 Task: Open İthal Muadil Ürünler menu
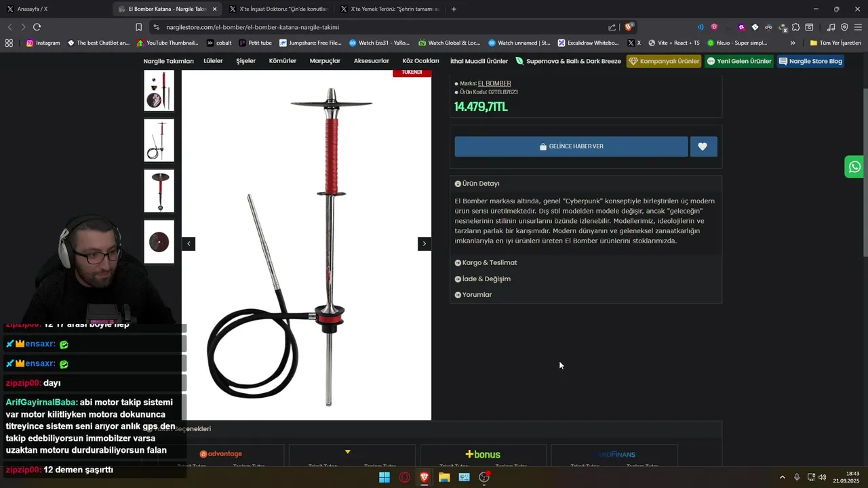point(479,61)
